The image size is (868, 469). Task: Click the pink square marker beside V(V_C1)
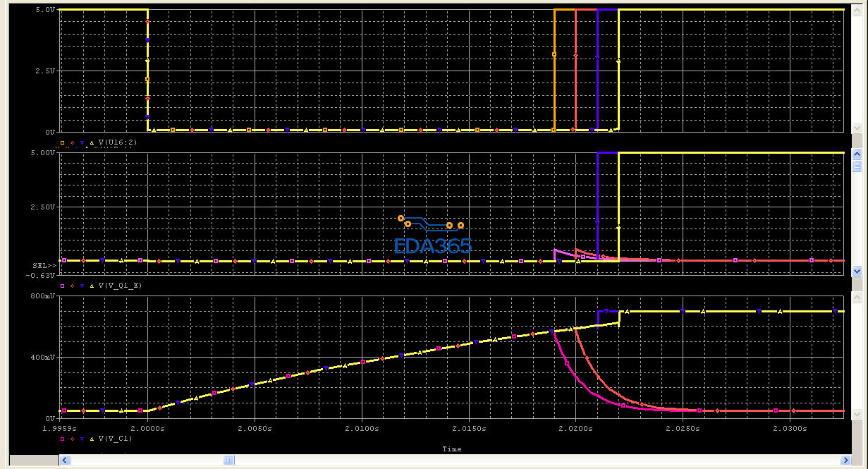[x=62, y=439]
